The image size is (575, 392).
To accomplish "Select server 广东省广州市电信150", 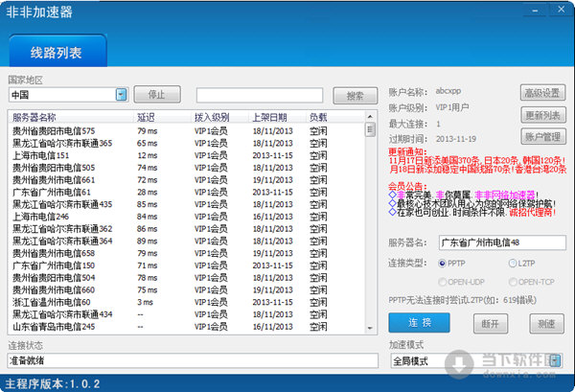I will point(52,265).
